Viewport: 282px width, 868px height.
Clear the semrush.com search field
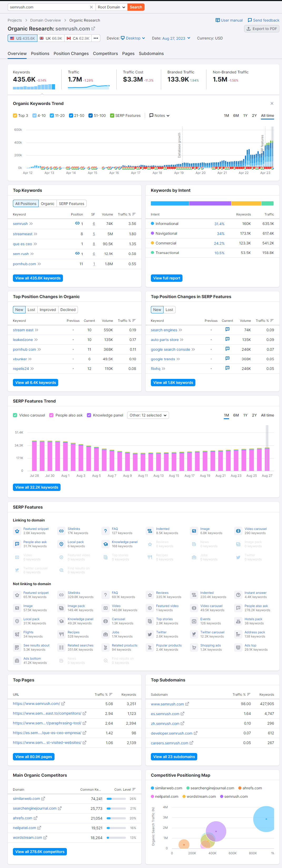coord(91,7)
